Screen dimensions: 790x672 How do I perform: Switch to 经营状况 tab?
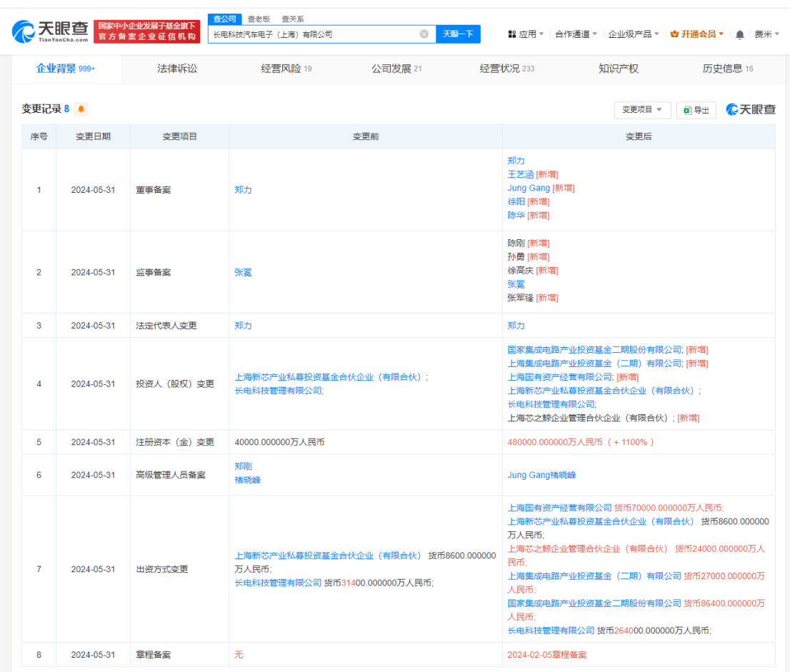click(x=507, y=69)
